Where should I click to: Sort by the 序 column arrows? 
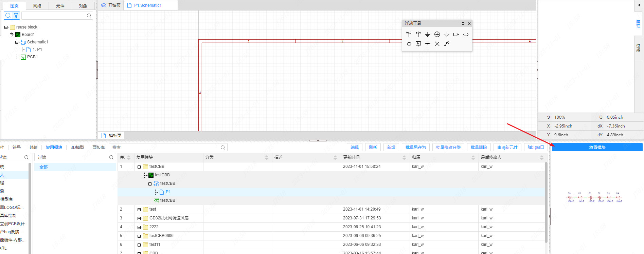pos(129,157)
